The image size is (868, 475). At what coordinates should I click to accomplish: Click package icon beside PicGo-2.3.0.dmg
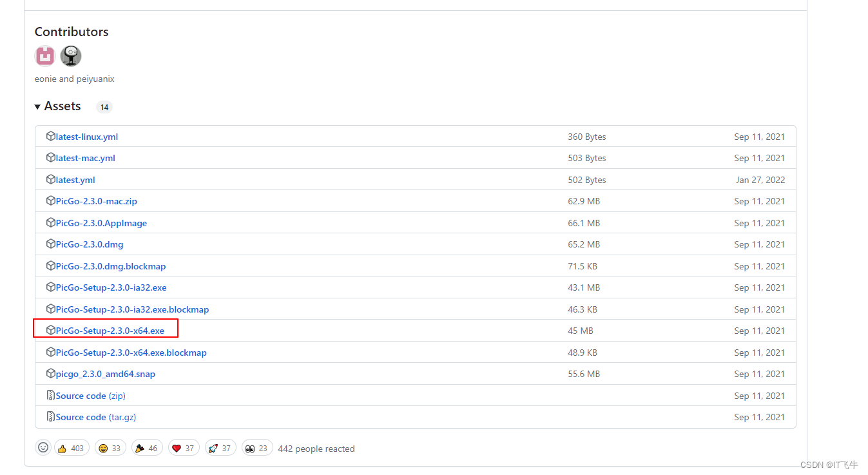tap(51, 244)
